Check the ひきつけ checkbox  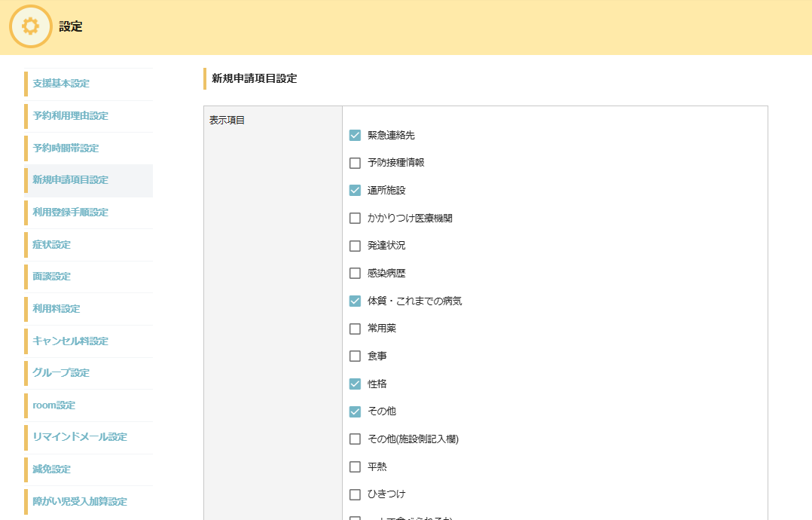click(x=355, y=494)
